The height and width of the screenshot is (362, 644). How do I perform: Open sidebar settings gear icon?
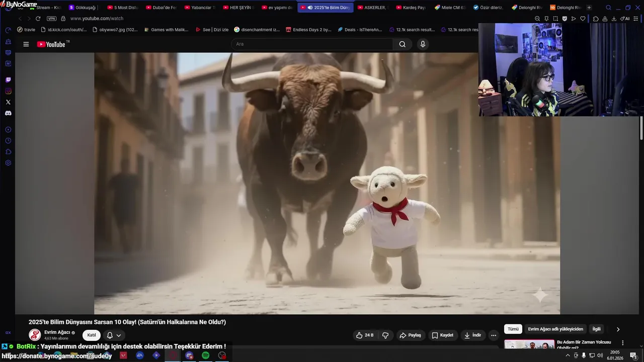[8, 163]
